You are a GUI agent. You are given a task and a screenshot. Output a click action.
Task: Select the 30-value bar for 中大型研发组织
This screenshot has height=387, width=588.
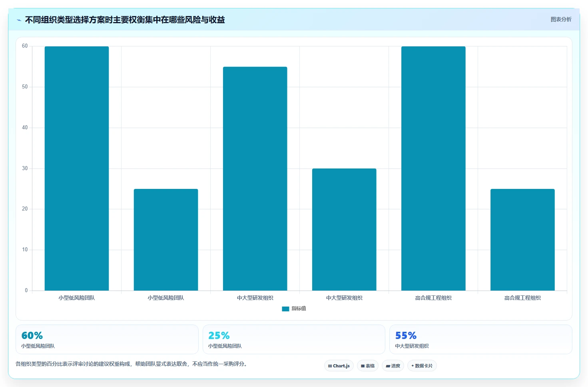(344, 229)
